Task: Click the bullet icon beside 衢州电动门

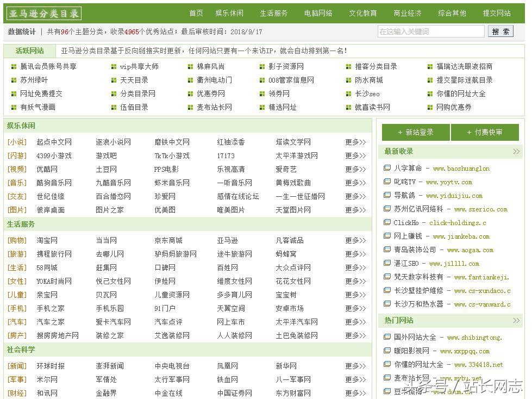Action: point(190,80)
